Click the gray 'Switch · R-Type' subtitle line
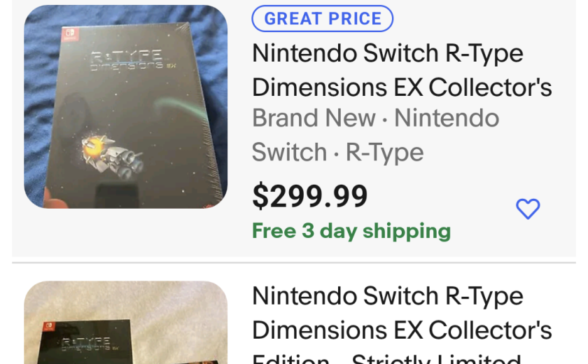The width and height of the screenshot is (588, 364). [x=337, y=152]
